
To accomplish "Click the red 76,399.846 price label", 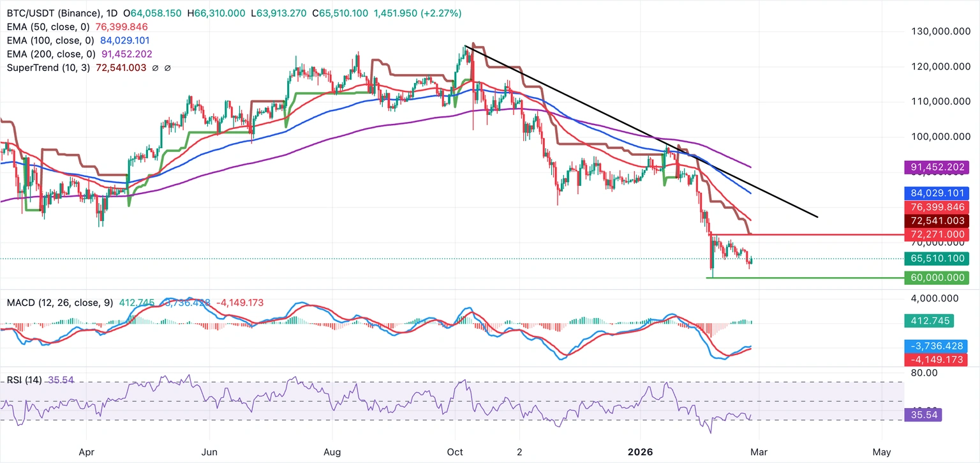I will pos(937,207).
